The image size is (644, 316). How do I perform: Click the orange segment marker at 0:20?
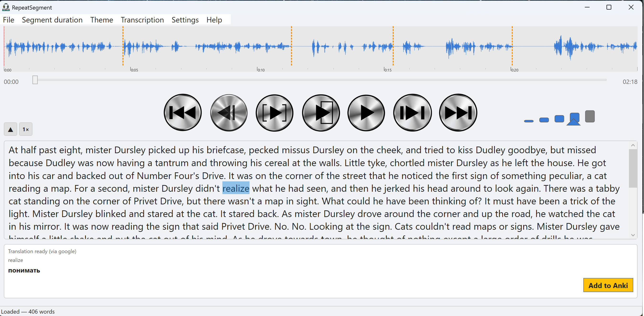click(x=512, y=46)
